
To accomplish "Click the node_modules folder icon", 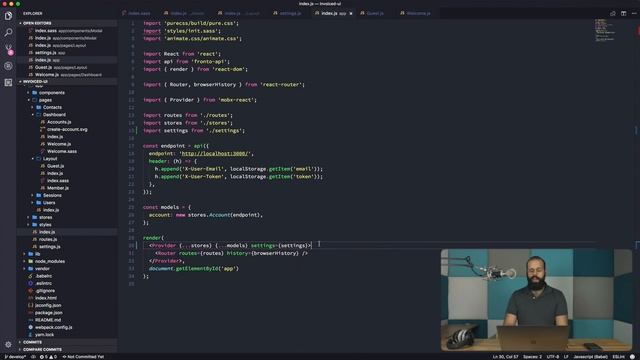I will (x=31, y=261).
